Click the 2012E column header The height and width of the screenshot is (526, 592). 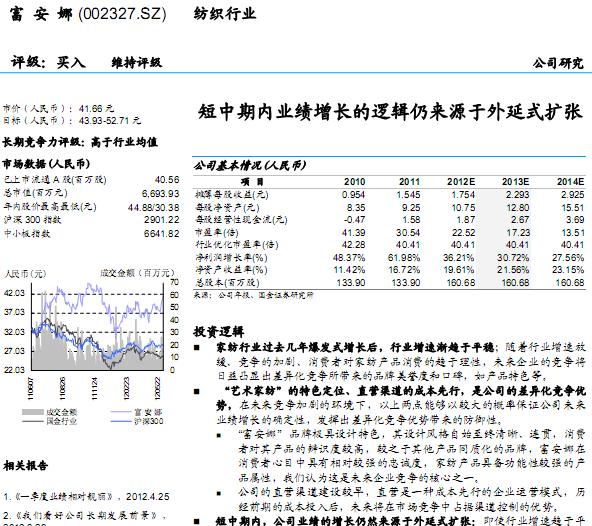[x=461, y=182]
